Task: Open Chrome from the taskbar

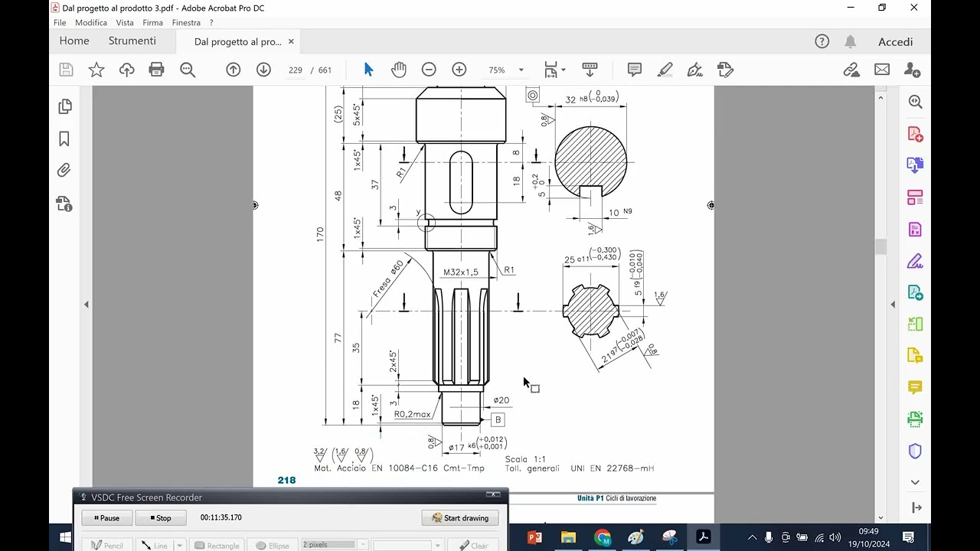Action: coord(602,537)
